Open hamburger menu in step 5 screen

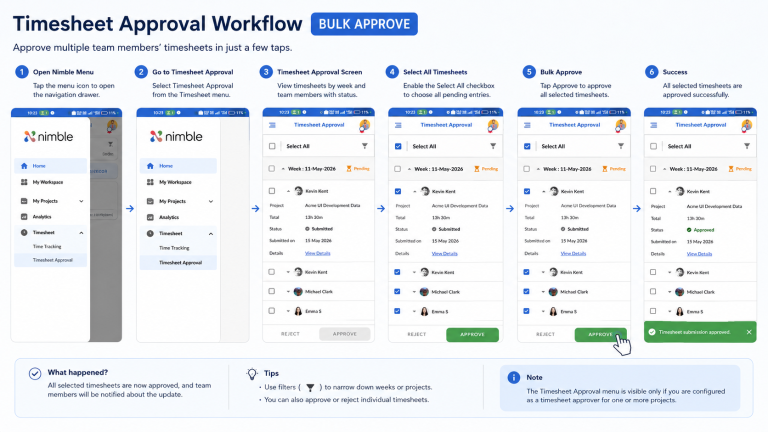coord(527,125)
